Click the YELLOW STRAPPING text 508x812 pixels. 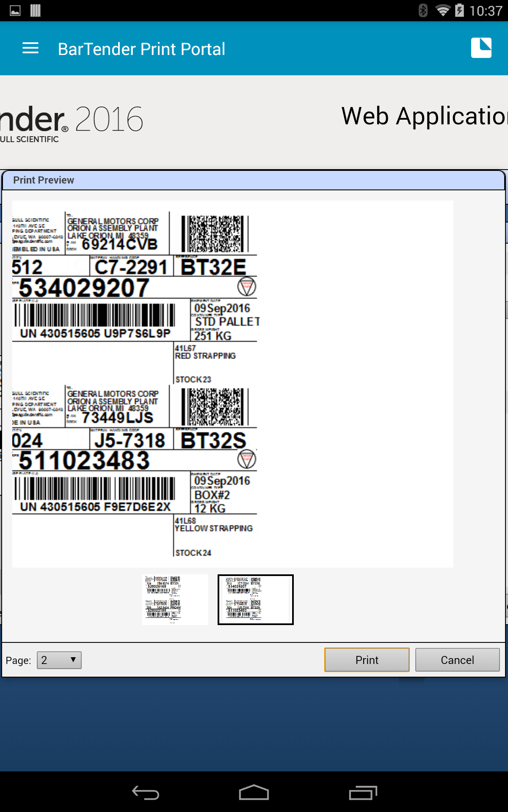click(x=214, y=528)
